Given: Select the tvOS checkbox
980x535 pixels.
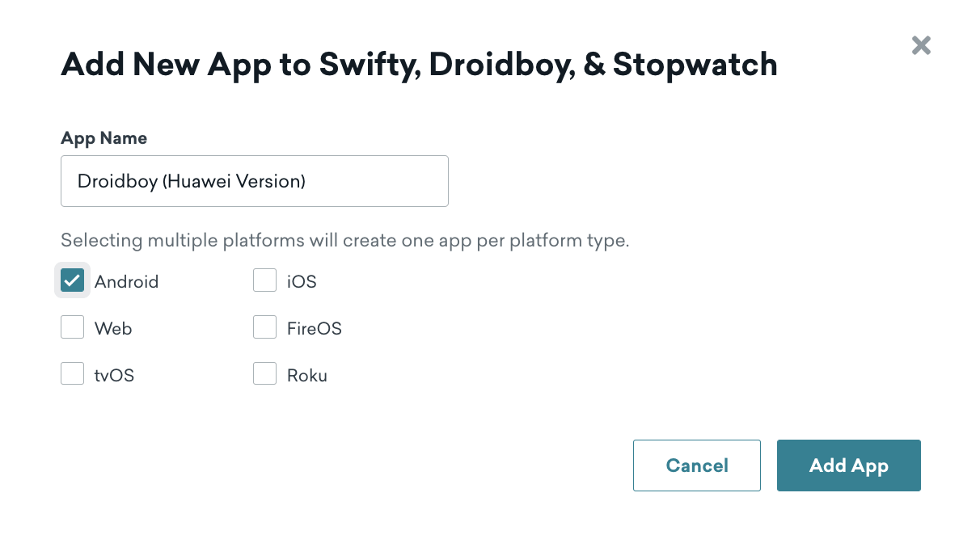Looking at the screenshot, I should (73, 374).
